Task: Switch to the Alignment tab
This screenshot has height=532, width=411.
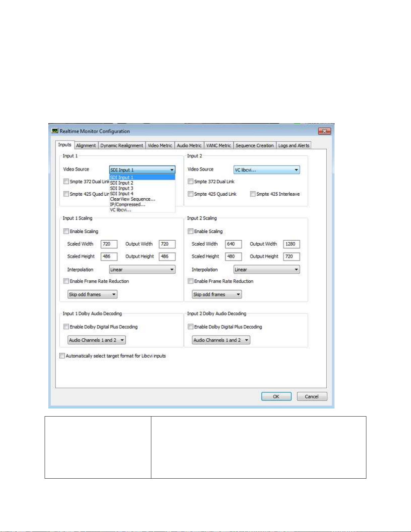Action: pos(86,145)
